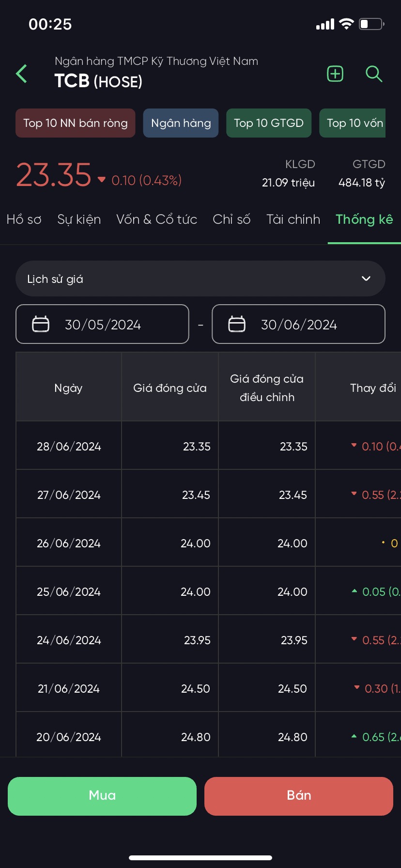Tap the Top 10 NN bán ròng tag
Viewport: 401px width, 868px height.
(76, 123)
